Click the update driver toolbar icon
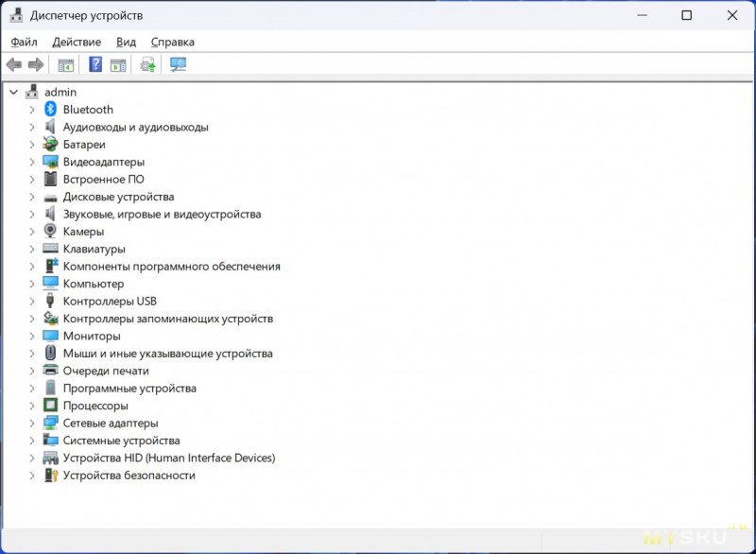756x554 pixels. 147,64
